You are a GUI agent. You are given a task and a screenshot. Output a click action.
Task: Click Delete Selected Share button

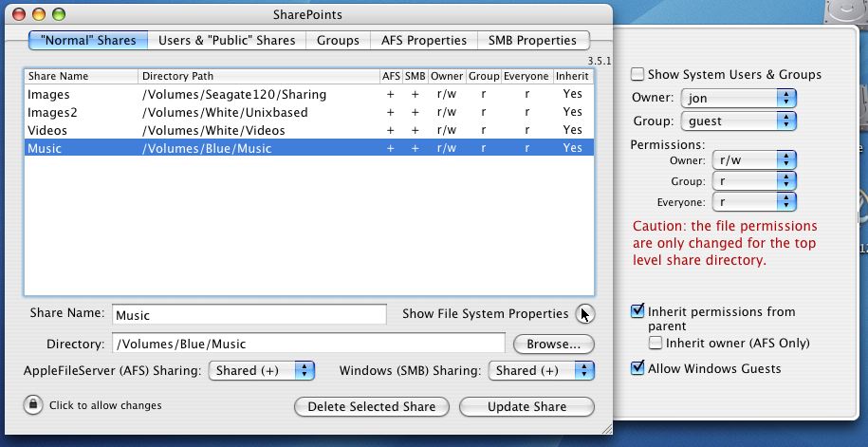[372, 406]
